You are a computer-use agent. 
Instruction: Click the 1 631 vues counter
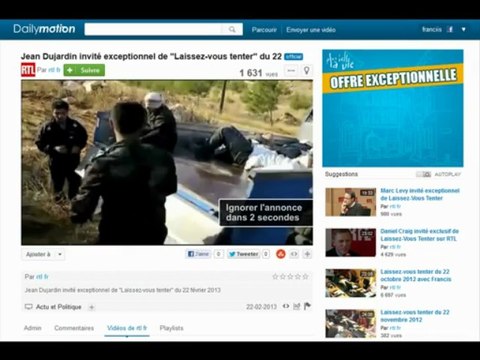tap(259, 73)
